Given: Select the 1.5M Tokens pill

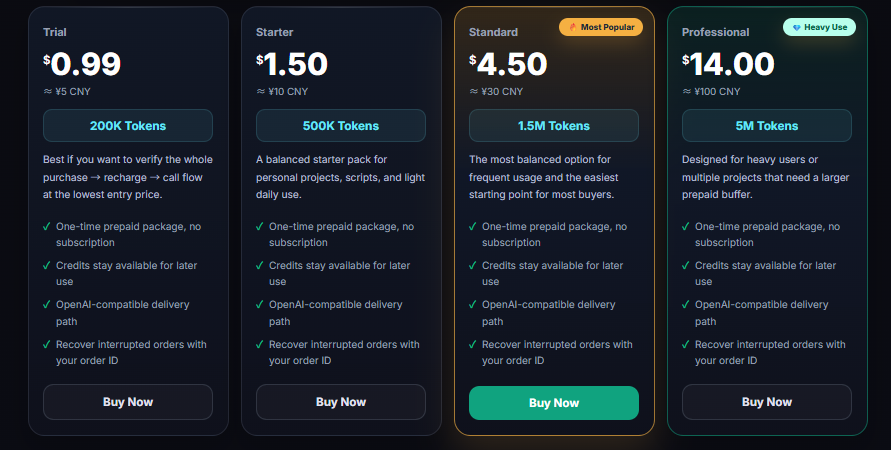Looking at the screenshot, I should pyautogui.click(x=553, y=126).
